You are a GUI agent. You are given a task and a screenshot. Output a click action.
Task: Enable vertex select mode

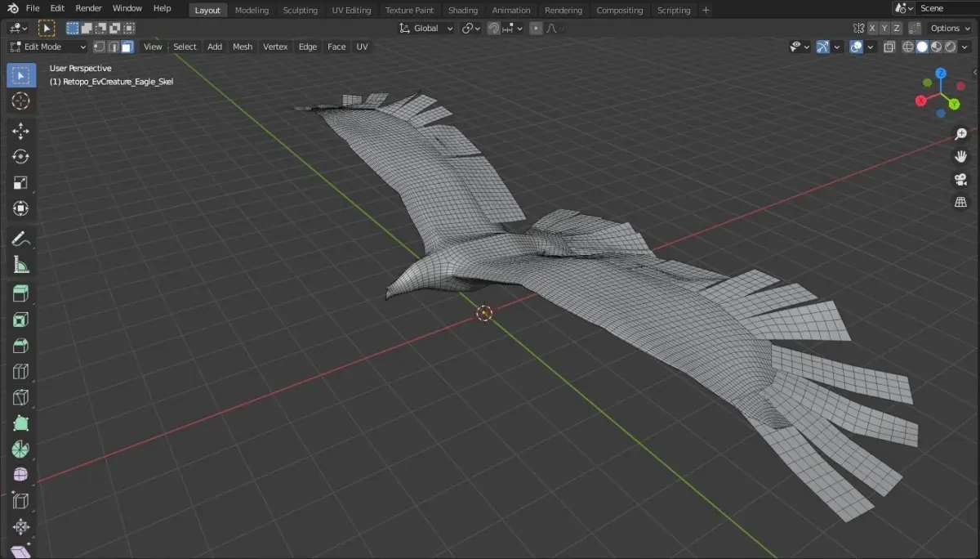click(99, 47)
